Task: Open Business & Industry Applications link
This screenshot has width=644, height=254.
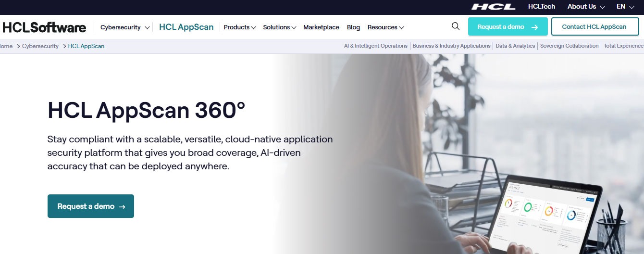Action: pos(451,46)
